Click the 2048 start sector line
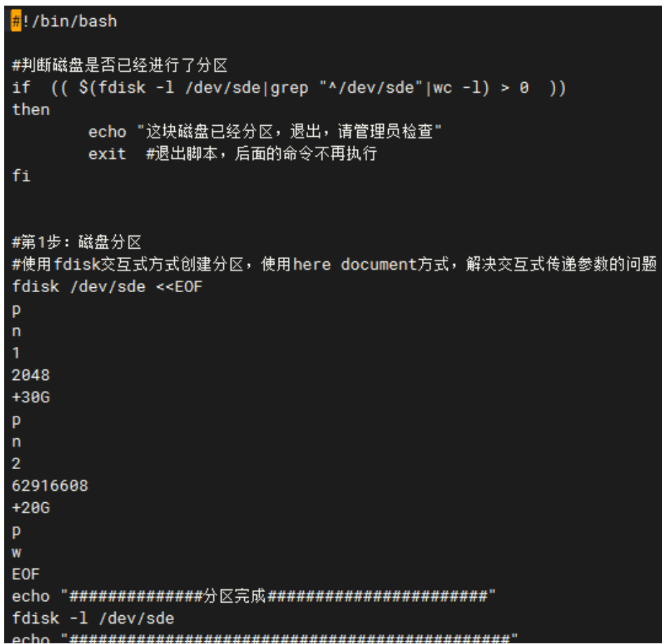This screenshot has height=644, width=664. pyautogui.click(x=30, y=375)
